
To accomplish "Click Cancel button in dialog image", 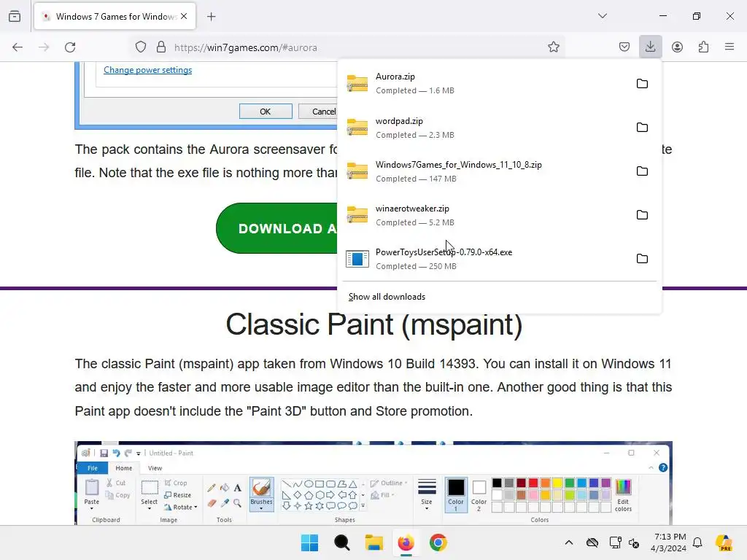I will [318, 112].
